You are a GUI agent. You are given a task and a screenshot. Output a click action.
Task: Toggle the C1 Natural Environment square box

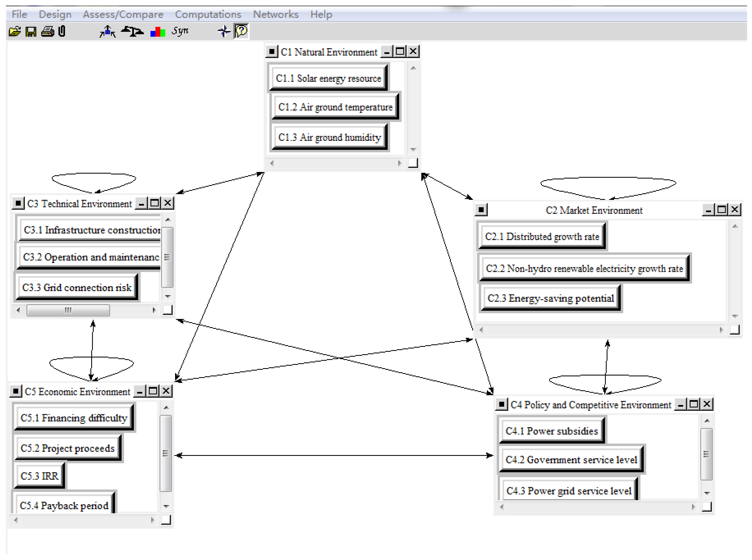(272, 51)
